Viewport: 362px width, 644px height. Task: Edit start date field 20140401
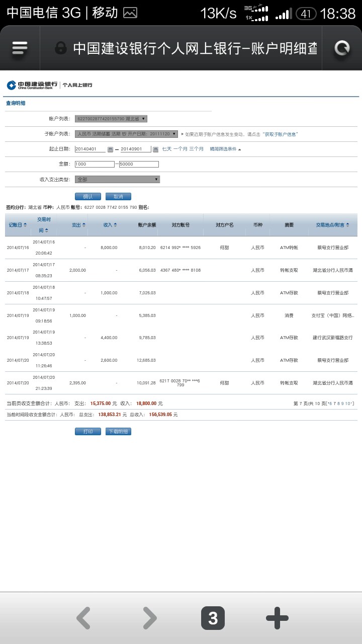coord(90,149)
